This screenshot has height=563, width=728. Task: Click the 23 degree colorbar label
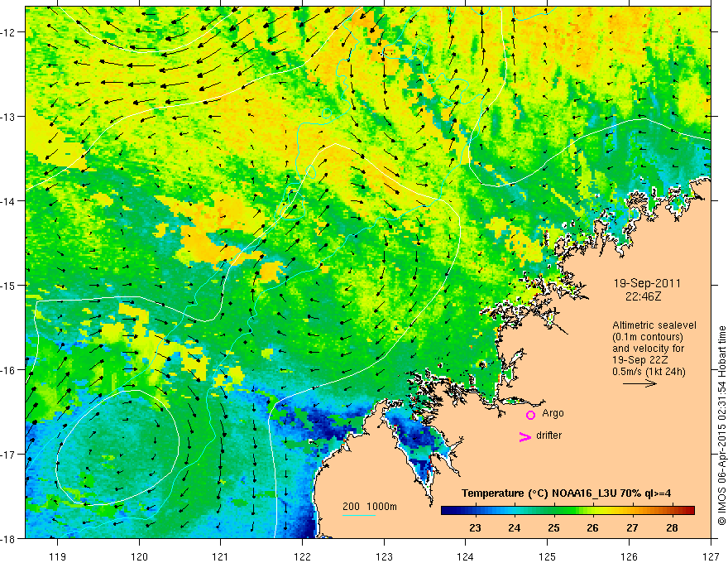coord(475,527)
